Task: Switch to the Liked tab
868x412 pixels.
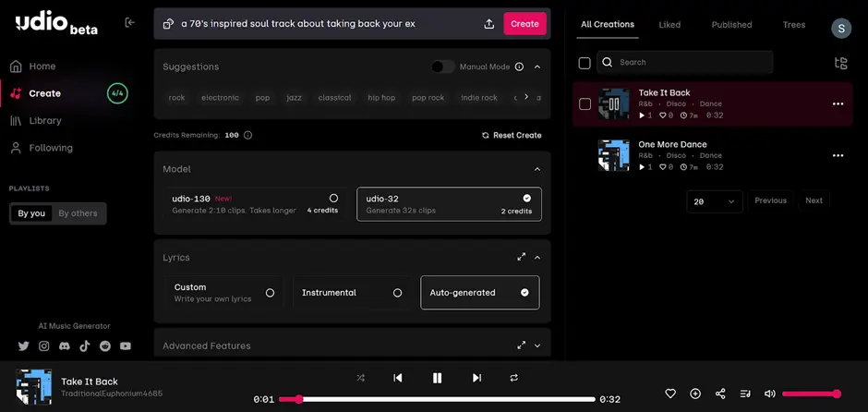Action: coord(669,25)
